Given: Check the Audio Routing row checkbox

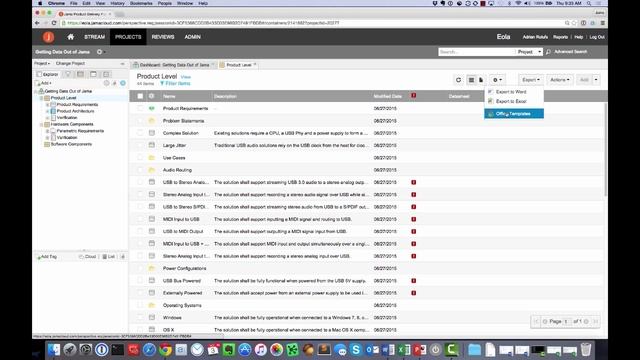Looking at the screenshot, I should point(140,170).
